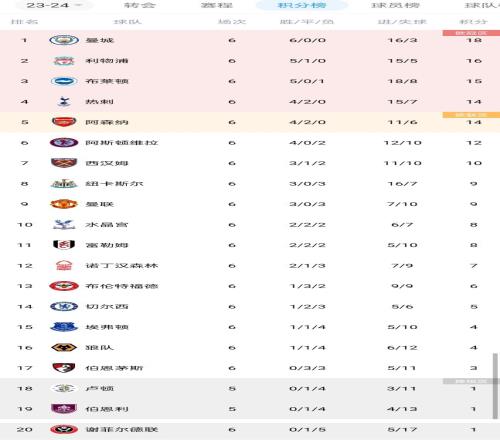Screen dimensions: 500x440
Task: Click the West Ham club badge
Action: click(x=64, y=163)
